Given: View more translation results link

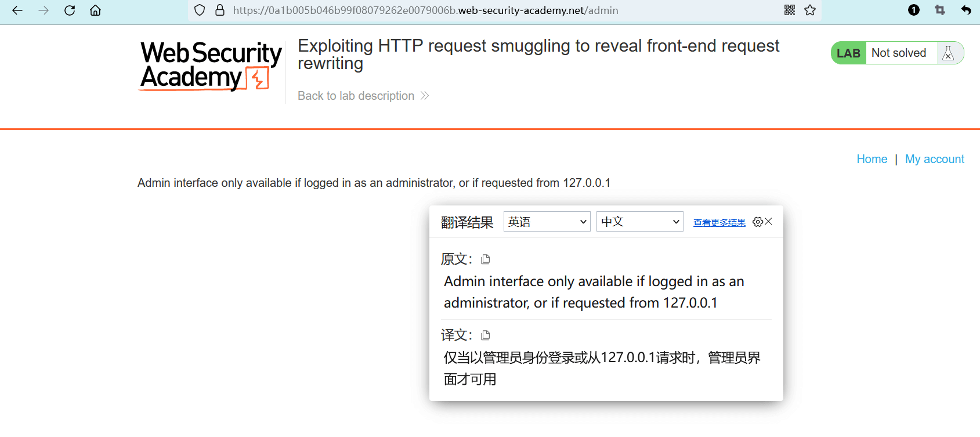Looking at the screenshot, I should click(719, 222).
